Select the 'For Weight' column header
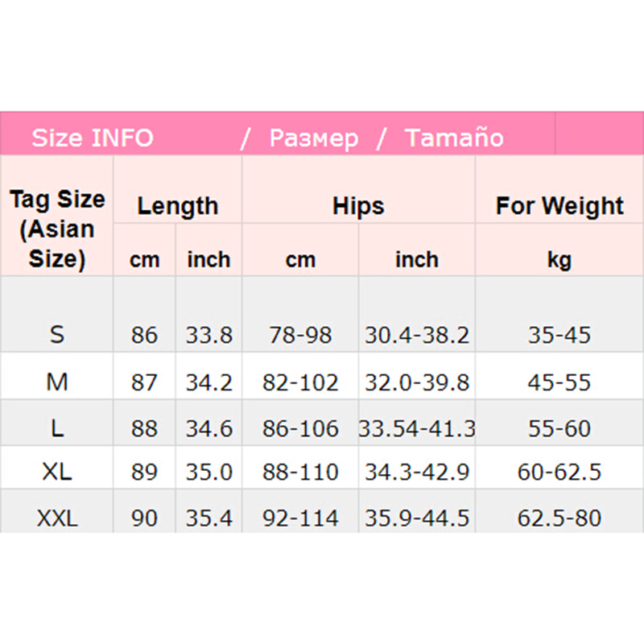The height and width of the screenshot is (644, 644). coord(559,205)
